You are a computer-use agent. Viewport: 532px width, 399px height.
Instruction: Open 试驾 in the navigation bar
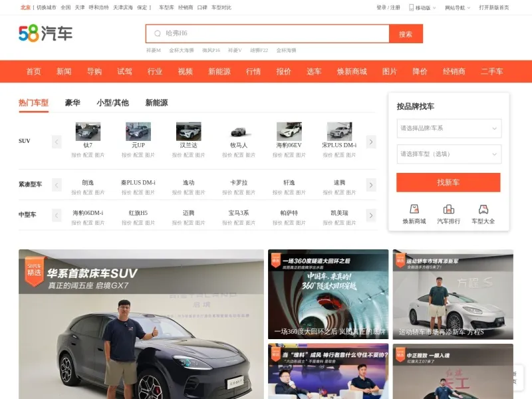coord(124,72)
